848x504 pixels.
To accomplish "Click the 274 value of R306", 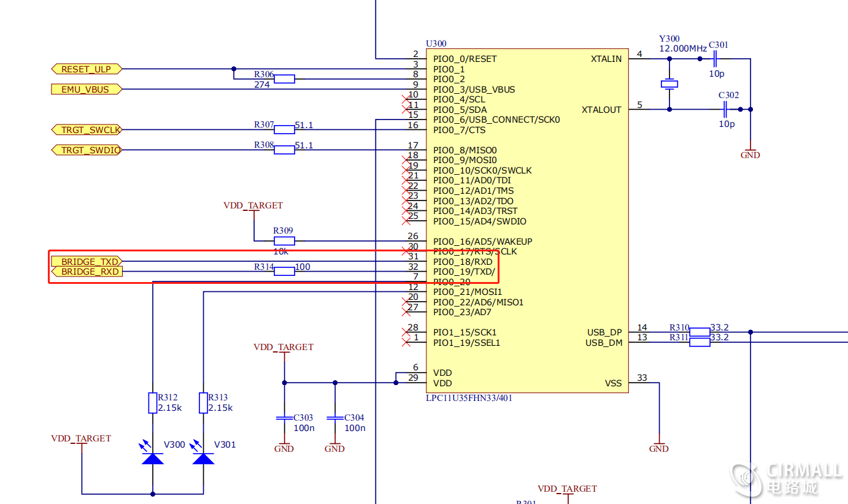I will pyautogui.click(x=262, y=85).
